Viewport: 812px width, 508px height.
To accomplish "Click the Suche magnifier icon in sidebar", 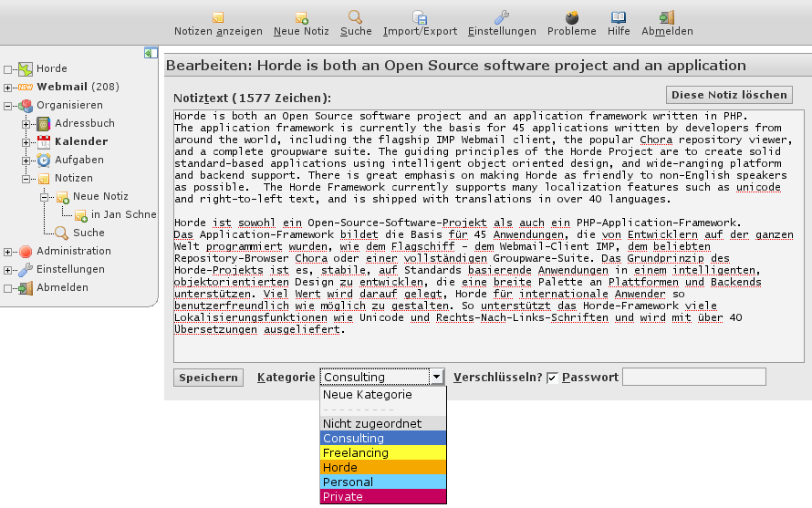I will tap(62, 233).
